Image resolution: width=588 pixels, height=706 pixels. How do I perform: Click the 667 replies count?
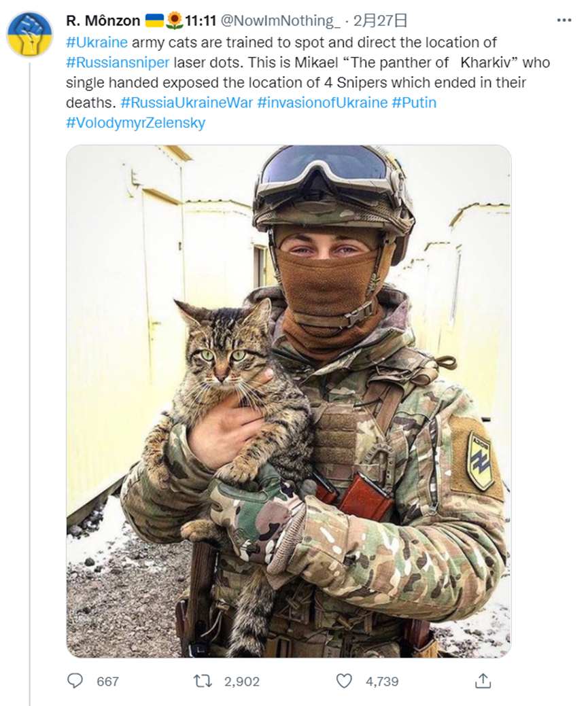[x=107, y=682]
